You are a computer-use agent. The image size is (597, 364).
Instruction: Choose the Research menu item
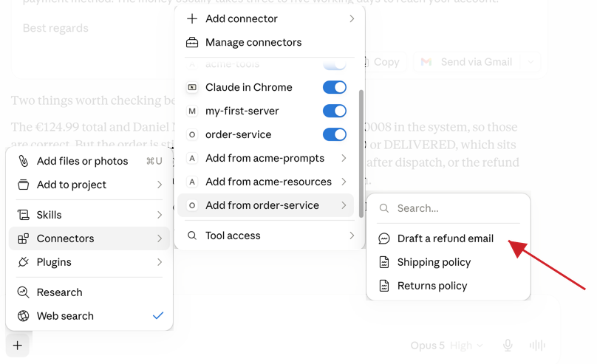[89, 292]
